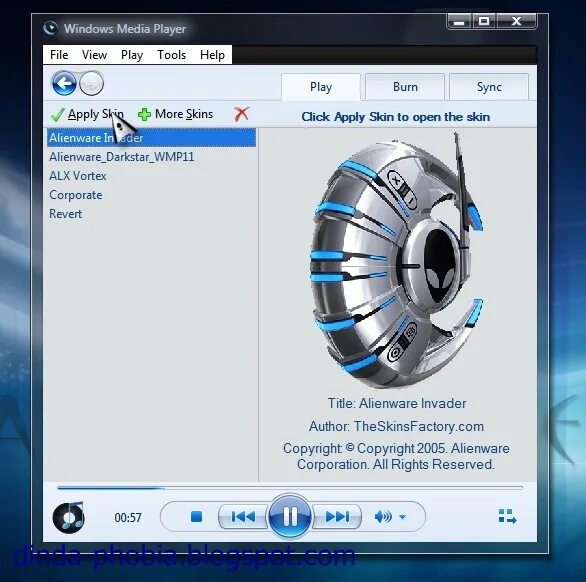The height and width of the screenshot is (582, 586).
Task: Open the View menu
Action: pos(94,55)
